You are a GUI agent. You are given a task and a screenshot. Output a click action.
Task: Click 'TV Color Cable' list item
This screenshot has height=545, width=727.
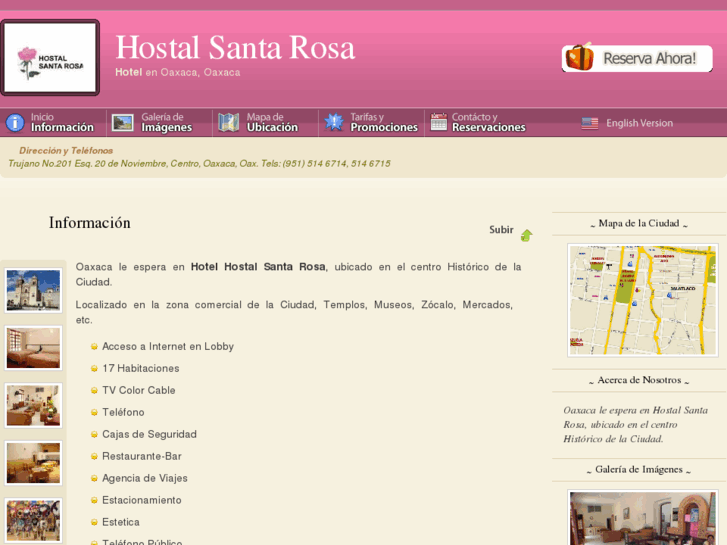139,391
